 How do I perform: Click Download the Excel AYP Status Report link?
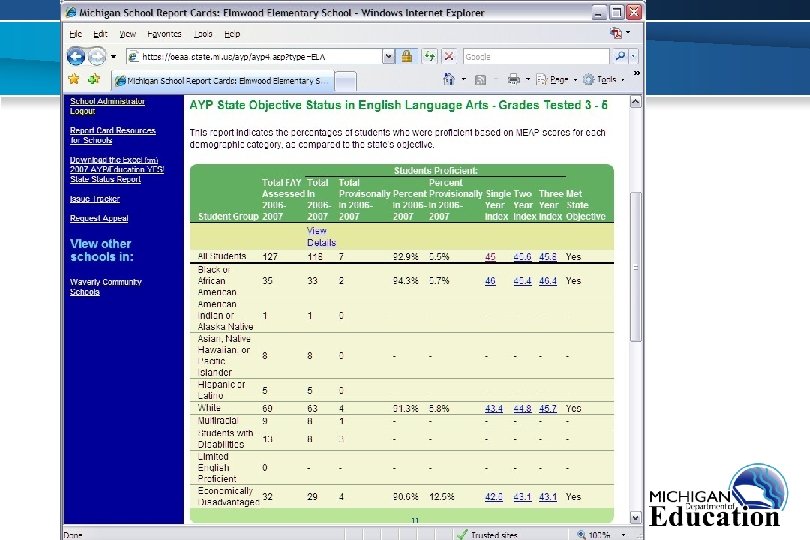pos(117,169)
